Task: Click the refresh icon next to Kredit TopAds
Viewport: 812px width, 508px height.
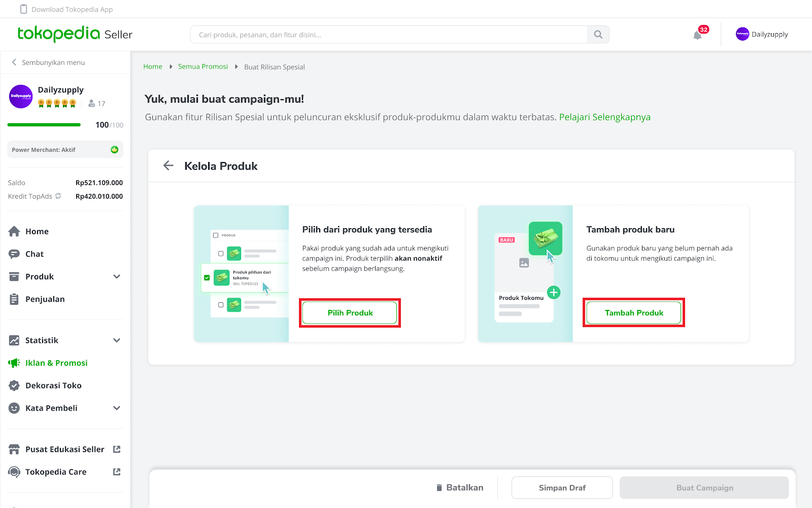Action: 58,196
